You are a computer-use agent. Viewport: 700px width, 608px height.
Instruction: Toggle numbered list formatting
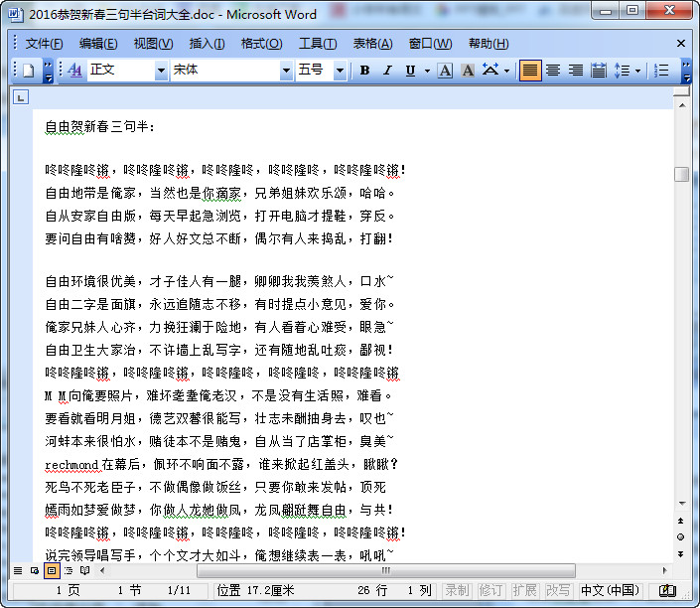(x=661, y=71)
